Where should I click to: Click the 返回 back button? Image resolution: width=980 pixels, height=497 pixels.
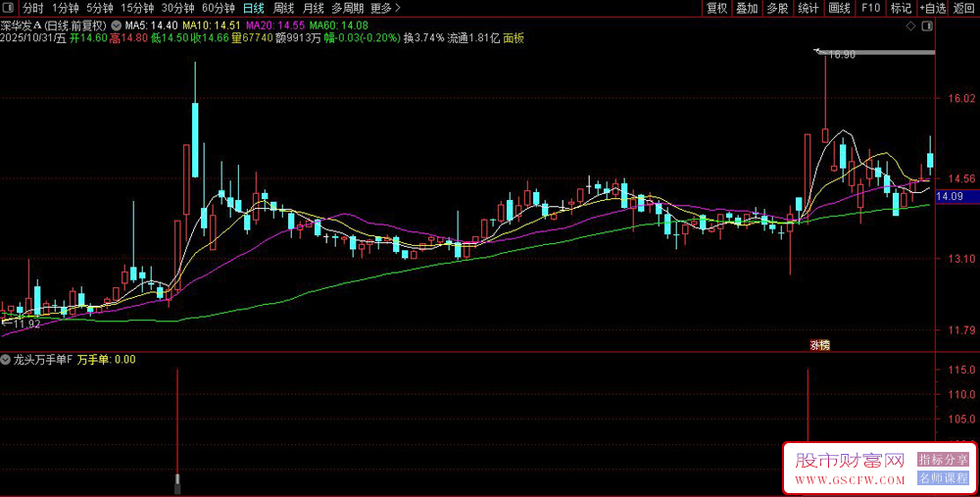point(963,8)
